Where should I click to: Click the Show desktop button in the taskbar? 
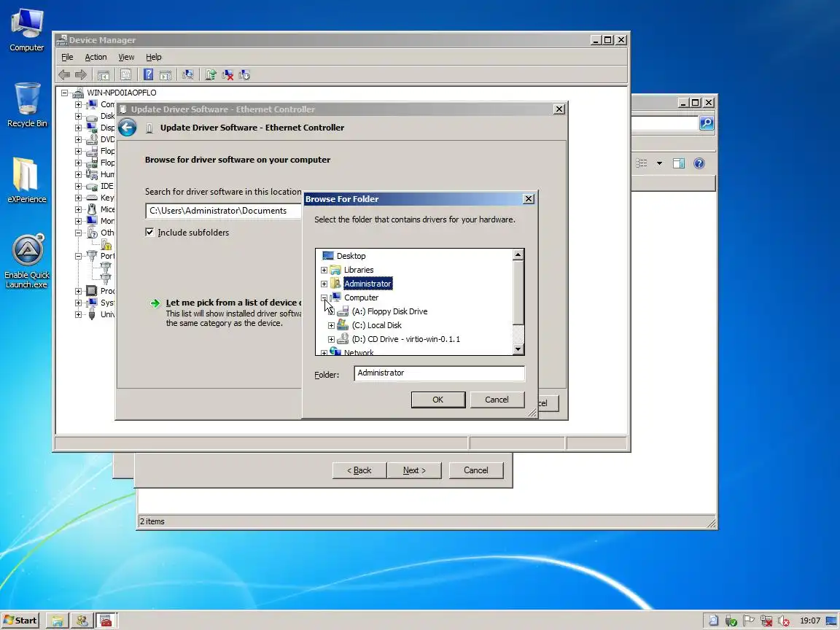[x=833, y=621]
